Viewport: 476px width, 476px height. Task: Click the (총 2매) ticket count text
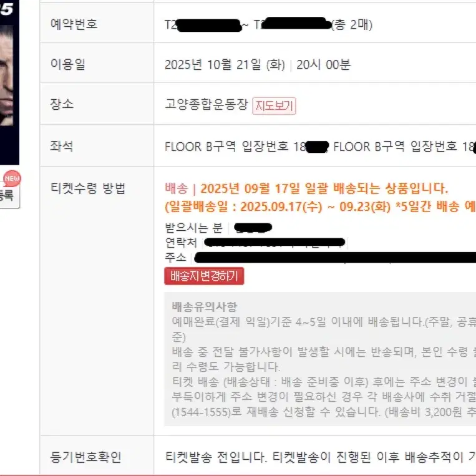click(352, 25)
